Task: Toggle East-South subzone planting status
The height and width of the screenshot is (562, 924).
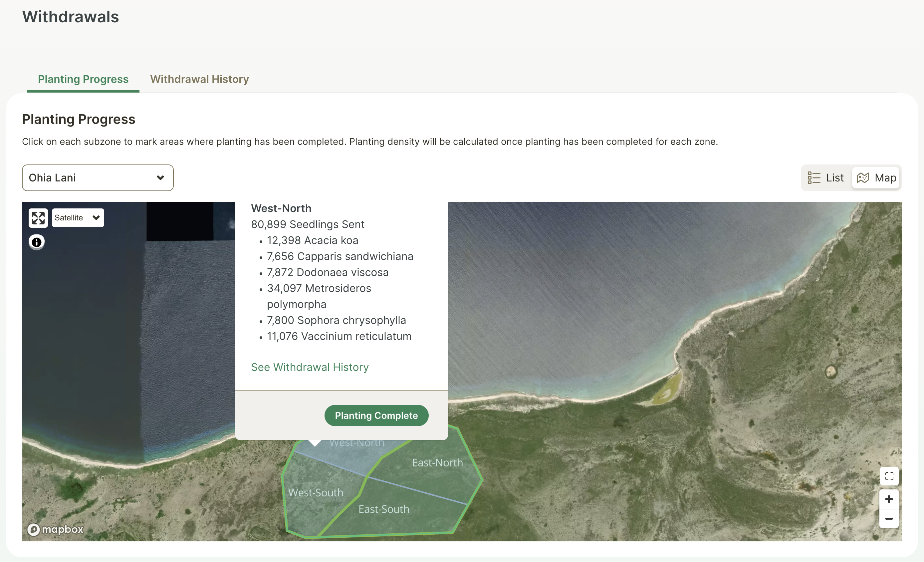Action: pos(384,509)
